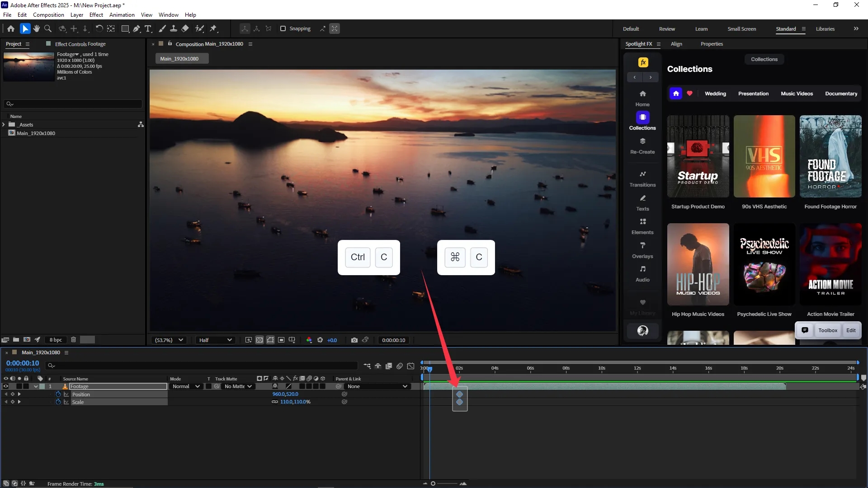This screenshot has width=868, height=488.
Task: Select the Home tool in toolbar
Action: [11, 28]
